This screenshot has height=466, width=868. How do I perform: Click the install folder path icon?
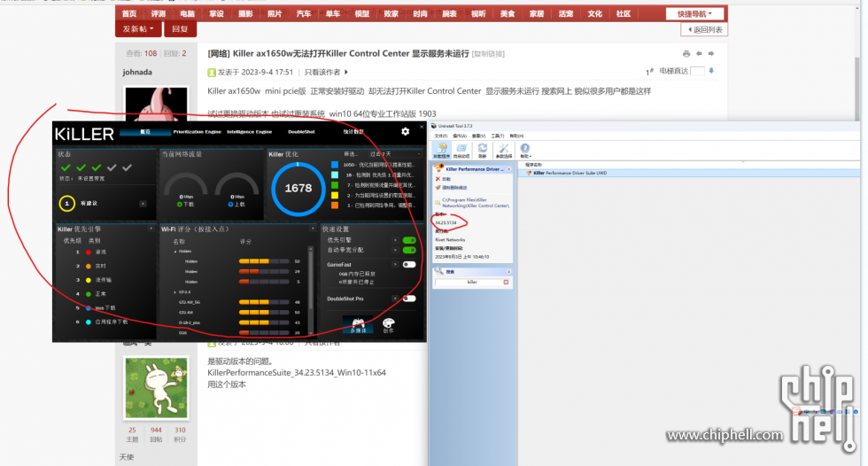438,203
